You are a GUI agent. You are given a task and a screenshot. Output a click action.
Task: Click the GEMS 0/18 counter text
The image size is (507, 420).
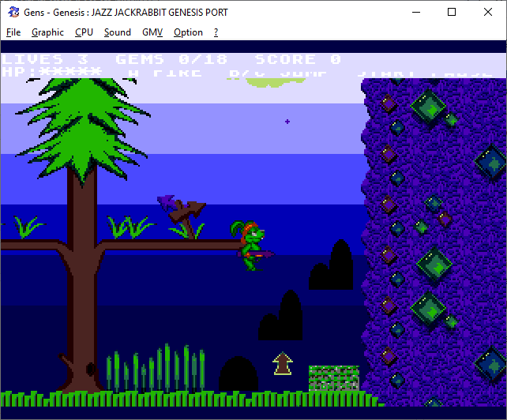[x=171, y=59]
